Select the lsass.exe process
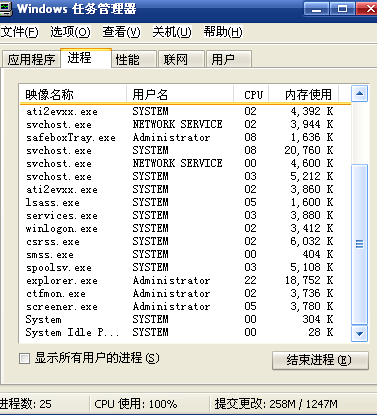Viewport: 377px width, 415px height. click(185, 202)
